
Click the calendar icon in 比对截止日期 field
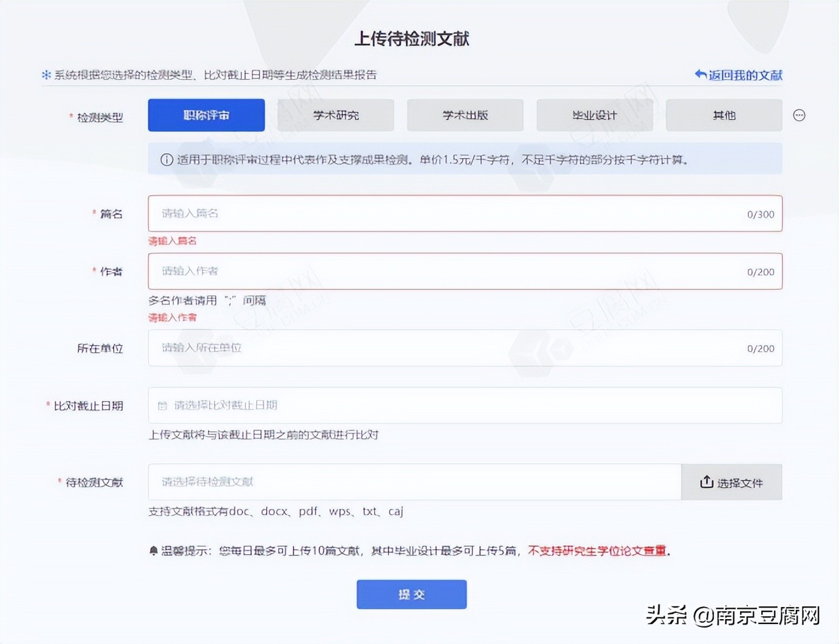pos(163,405)
